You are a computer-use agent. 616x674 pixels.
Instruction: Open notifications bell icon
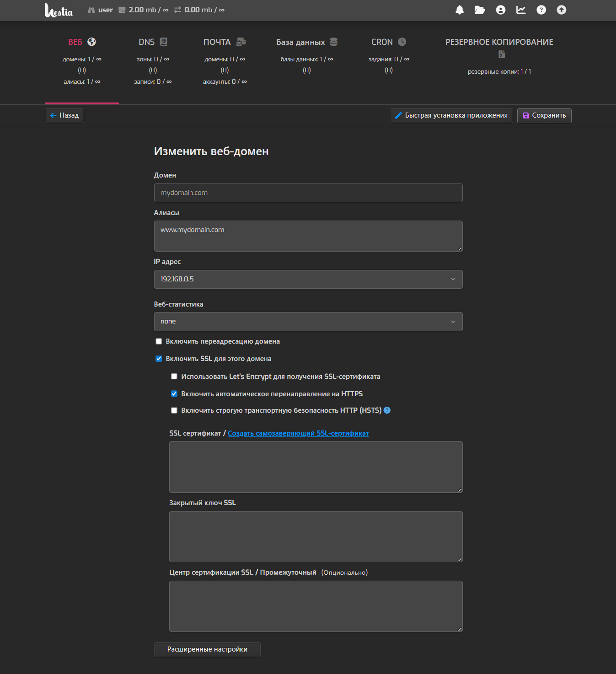460,10
